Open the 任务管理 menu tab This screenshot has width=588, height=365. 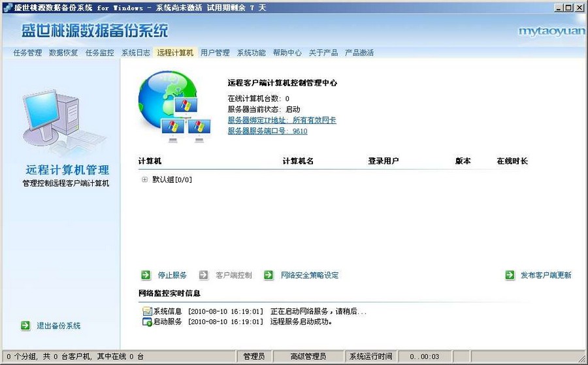point(27,52)
